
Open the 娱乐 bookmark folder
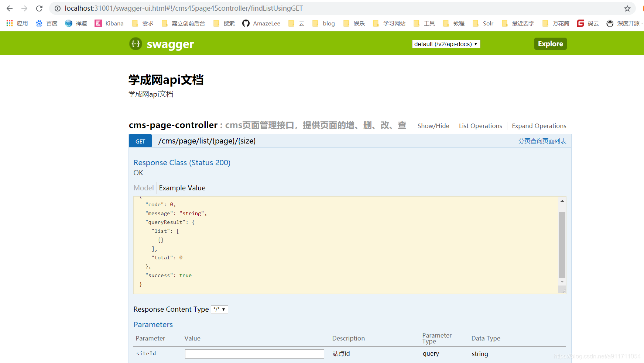pos(354,23)
